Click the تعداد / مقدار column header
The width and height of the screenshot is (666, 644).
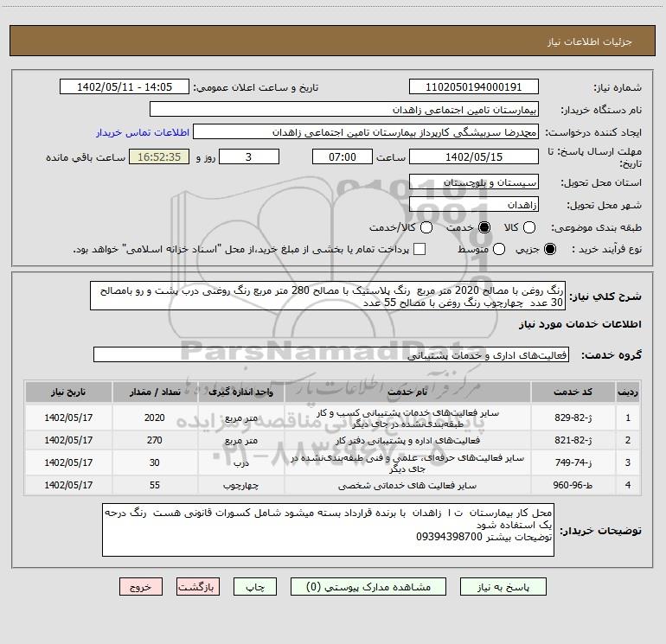(x=155, y=392)
